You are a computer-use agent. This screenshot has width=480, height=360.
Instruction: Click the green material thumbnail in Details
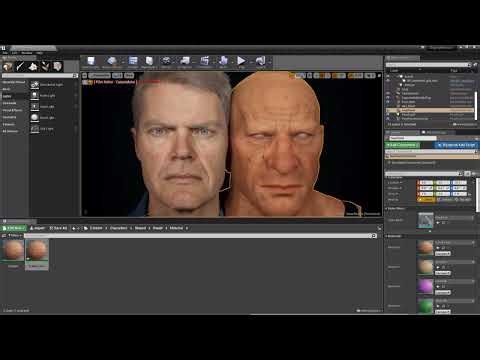click(425, 306)
